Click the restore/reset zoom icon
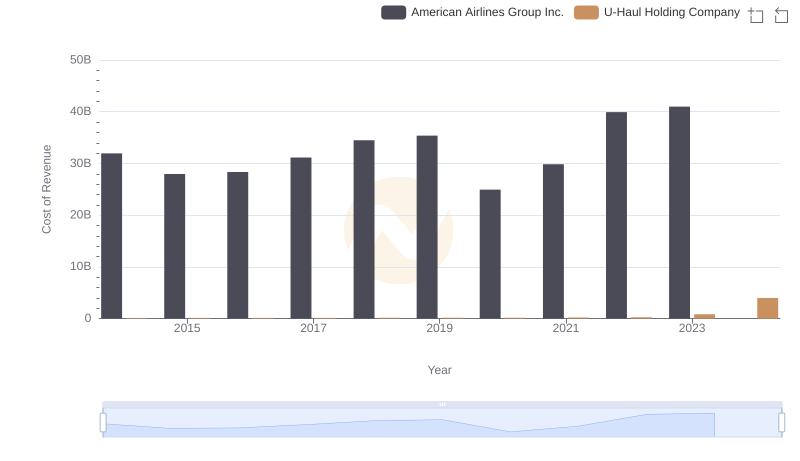The image size is (800, 461). (781, 15)
